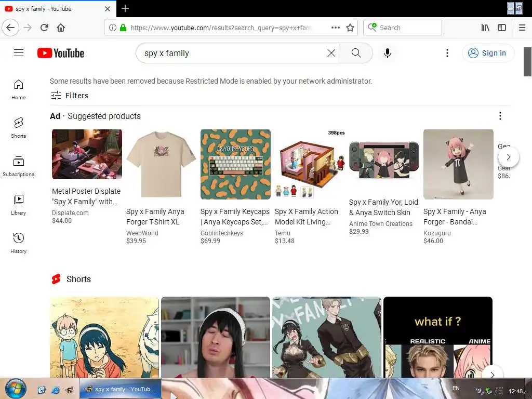The image size is (532, 399).
Task: Expand the search Filters options
Action: pyautogui.click(x=70, y=96)
